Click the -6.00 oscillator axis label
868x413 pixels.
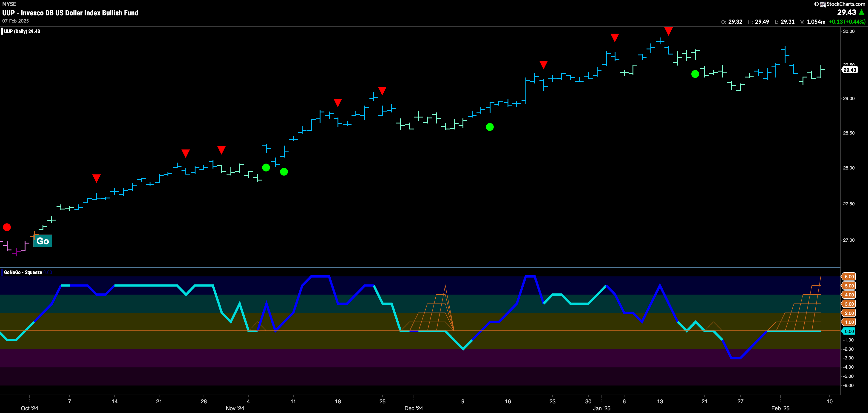click(x=848, y=385)
